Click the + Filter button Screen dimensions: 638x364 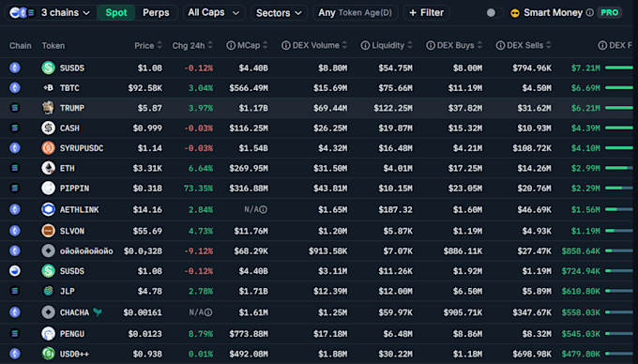426,12
